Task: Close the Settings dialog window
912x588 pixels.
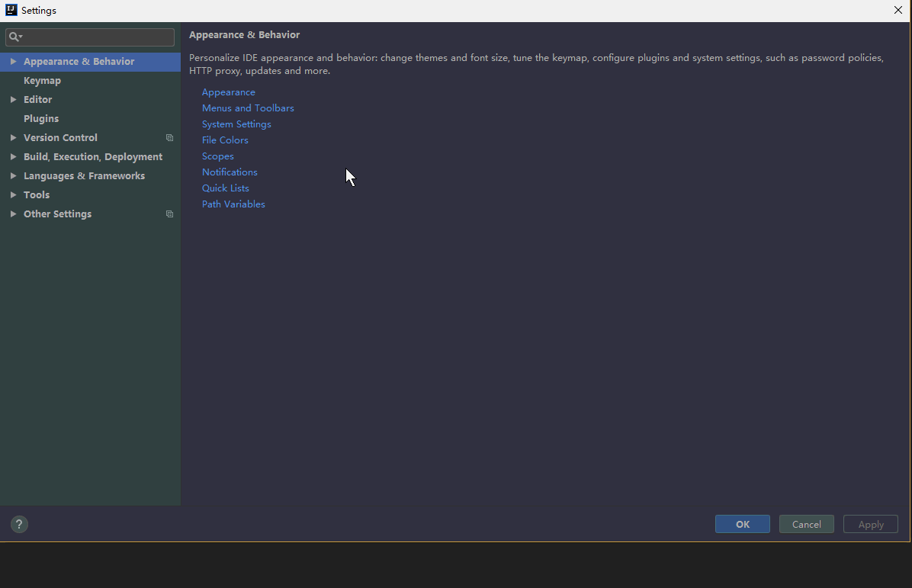Action: click(898, 11)
